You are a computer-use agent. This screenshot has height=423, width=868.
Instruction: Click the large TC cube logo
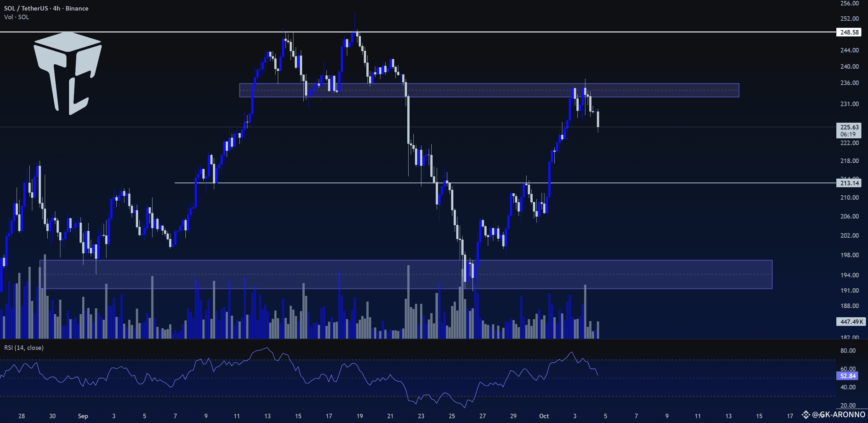(67, 73)
